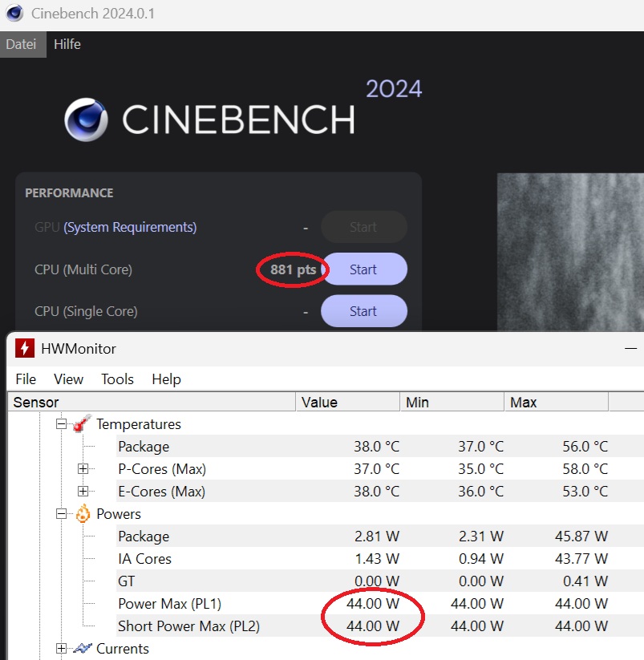The width and height of the screenshot is (644, 660).
Task: Click the flame icon next to Powers
Action: [x=83, y=513]
